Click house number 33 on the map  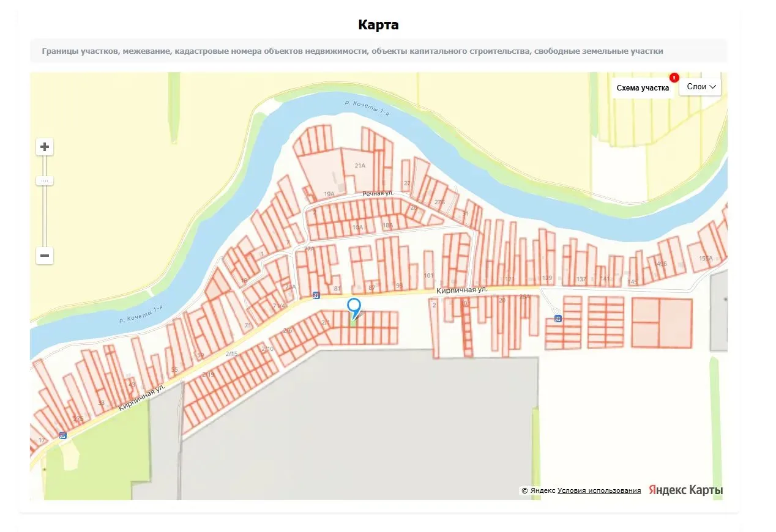(x=101, y=403)
